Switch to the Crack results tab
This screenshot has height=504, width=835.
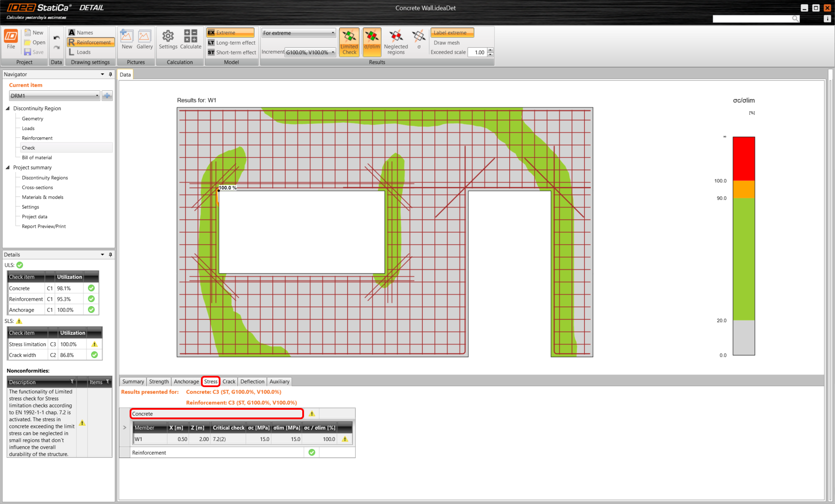[229, 381]
